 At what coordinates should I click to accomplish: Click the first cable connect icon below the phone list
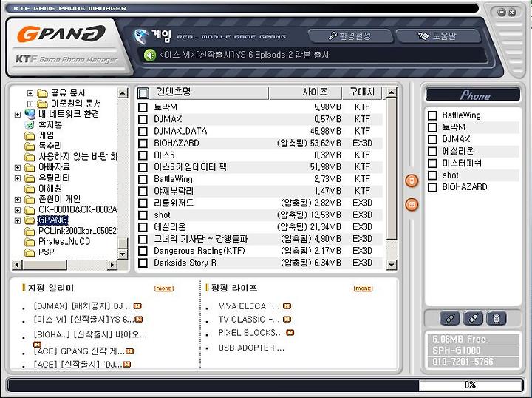point(450,319)
